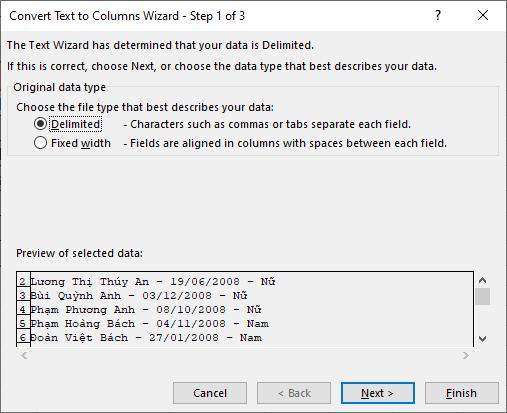Cancel the Text to Columns wizard
Viewport: 507px width, 413px height.
click(x=210, y=393)
